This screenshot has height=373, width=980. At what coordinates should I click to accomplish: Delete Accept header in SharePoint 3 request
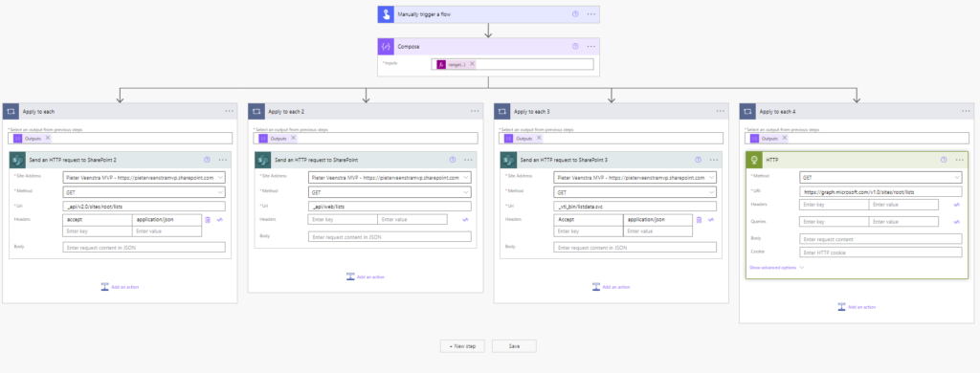[700, 219]
